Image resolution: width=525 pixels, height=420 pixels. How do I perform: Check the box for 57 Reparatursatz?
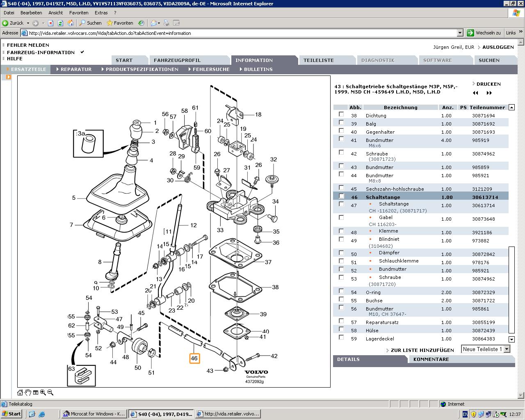click(341, 321)
